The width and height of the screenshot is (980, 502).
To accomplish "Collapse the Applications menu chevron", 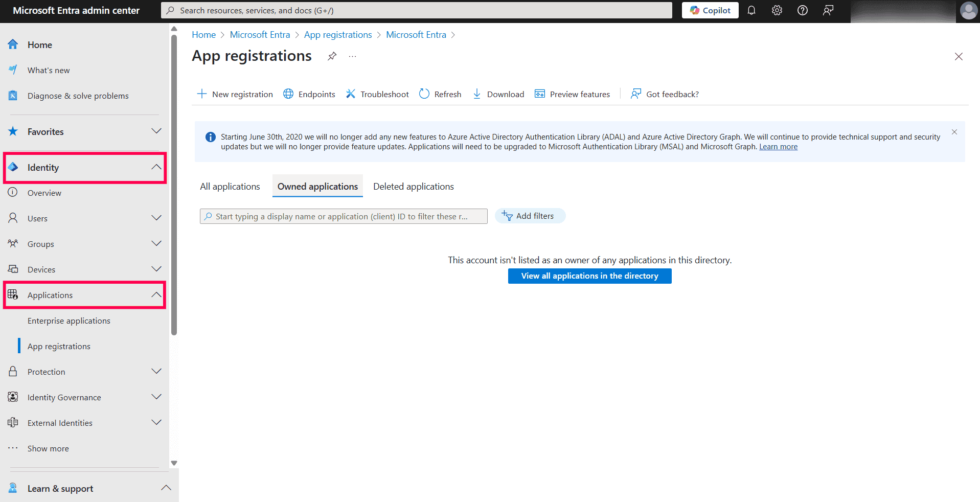I will pos(156,295).
